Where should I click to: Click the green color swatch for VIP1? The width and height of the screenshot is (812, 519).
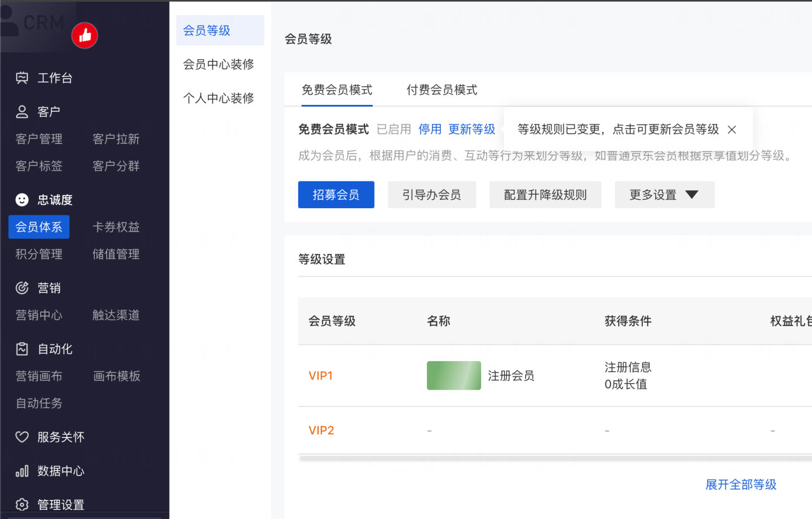453,375
